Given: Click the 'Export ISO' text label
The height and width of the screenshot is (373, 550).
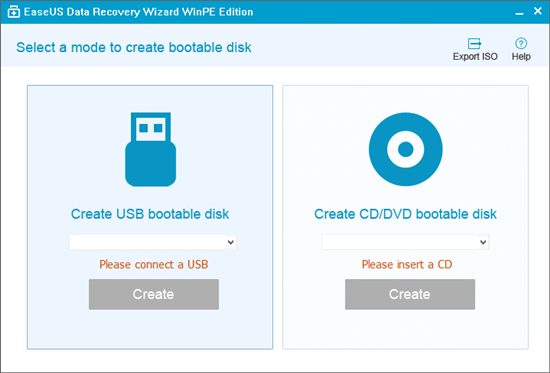Looking at the screenshot, I should [475, 56].
